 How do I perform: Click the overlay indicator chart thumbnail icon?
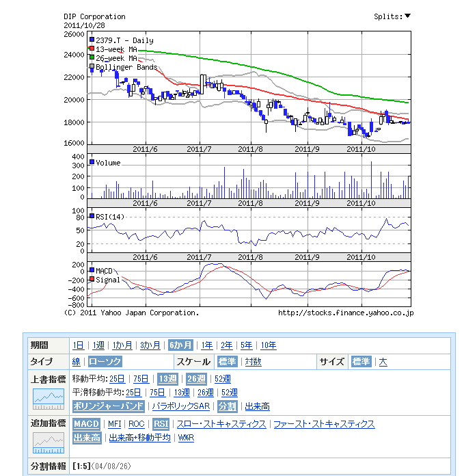[48, 398]
